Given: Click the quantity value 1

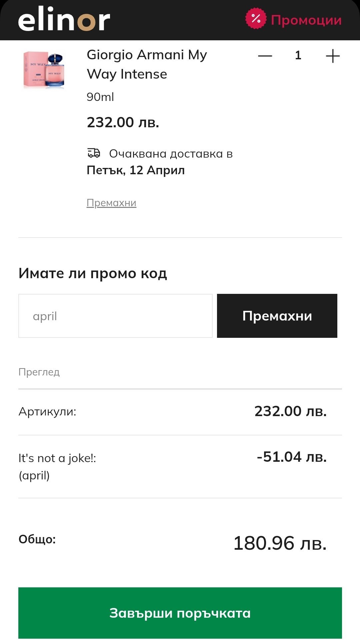Looking at the screenshot, I should 298,55.
